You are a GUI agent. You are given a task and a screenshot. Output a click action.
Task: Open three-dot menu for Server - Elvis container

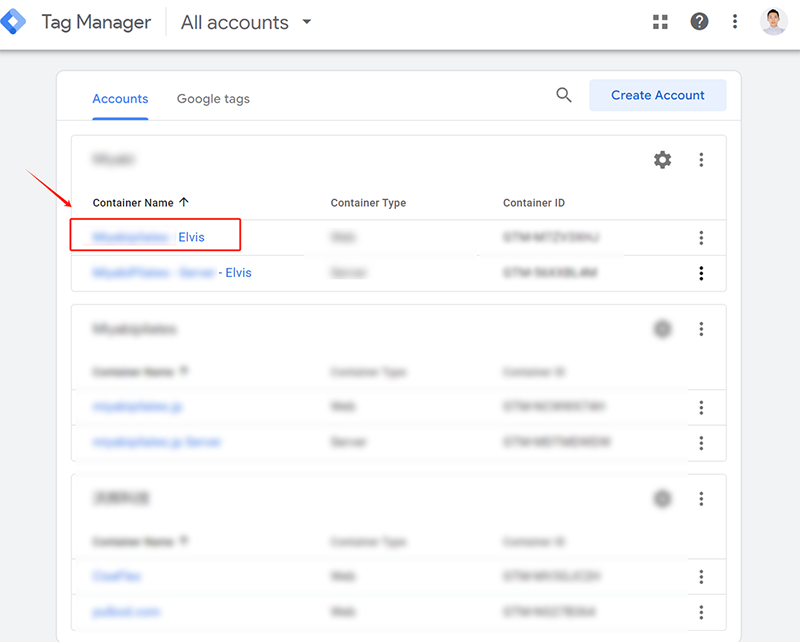701,273
